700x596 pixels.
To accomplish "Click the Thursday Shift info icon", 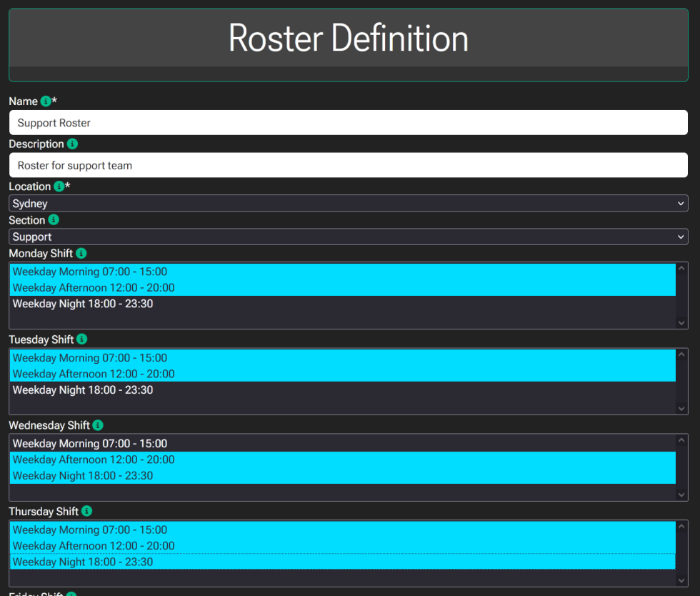I will (x=86, y=511).
